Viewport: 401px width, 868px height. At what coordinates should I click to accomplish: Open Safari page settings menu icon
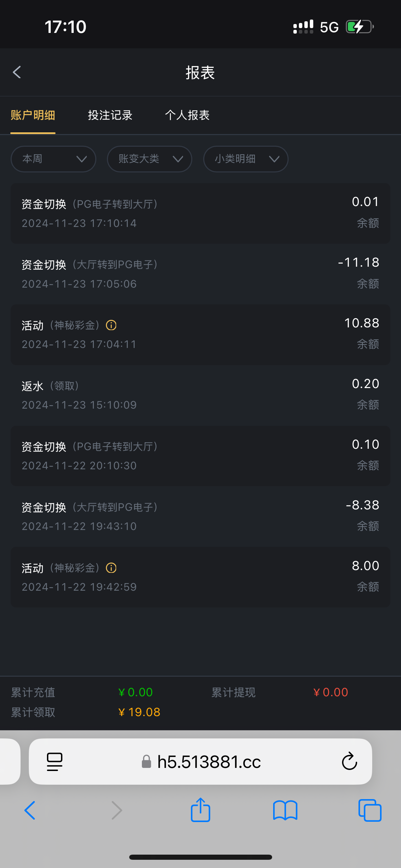(x=54, y=762)
